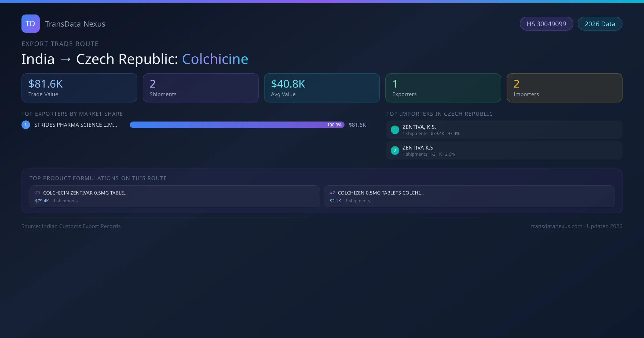The width and height of the screenshot is (644, 338).
Task: Click the Exporters stat card
Action: [443, 88]
